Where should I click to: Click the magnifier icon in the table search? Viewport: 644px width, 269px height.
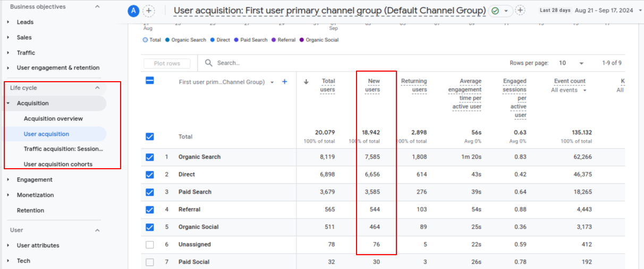tap(209, 63)
